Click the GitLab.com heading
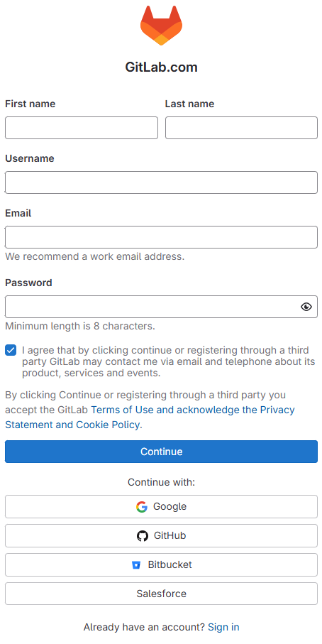Screen dimensions: 322x644 click(161, 67)
